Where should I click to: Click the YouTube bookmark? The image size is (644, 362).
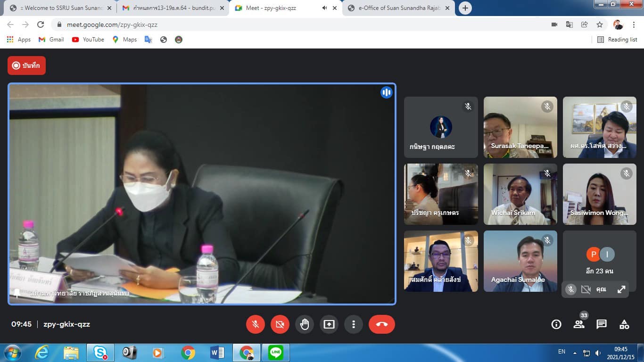click(x=88, y=40)
